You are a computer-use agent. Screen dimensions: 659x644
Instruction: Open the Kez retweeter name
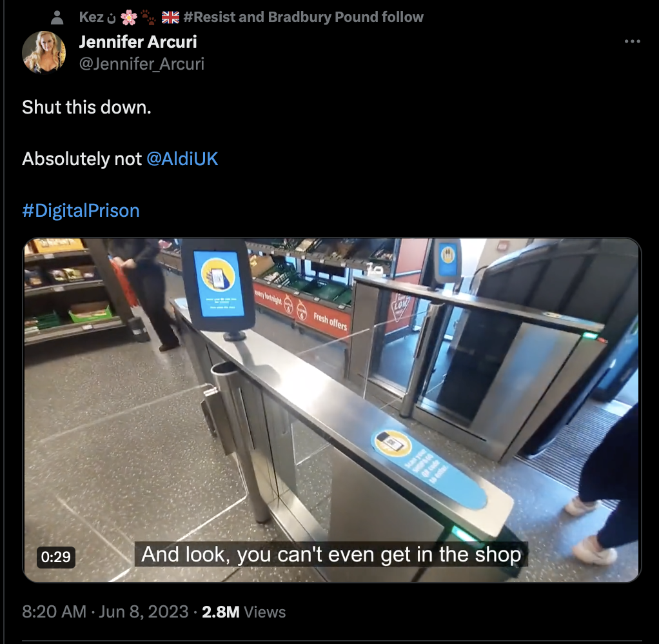91,17
